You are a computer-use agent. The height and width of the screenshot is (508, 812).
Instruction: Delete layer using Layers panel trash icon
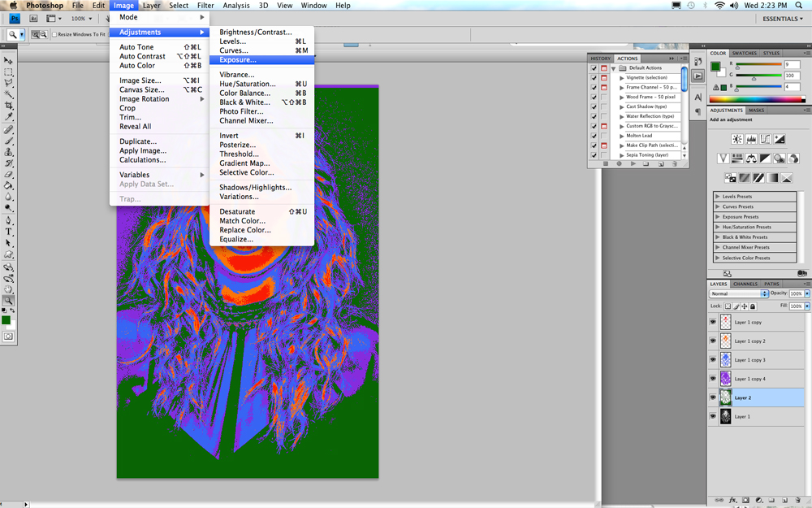tap(797, 500)
